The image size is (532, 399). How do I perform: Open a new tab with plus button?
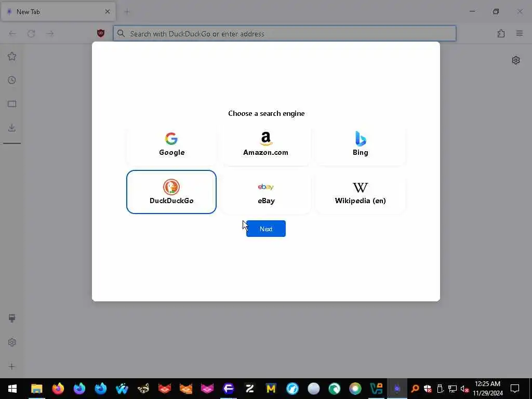pyautogui.click(x=127, y=11)
